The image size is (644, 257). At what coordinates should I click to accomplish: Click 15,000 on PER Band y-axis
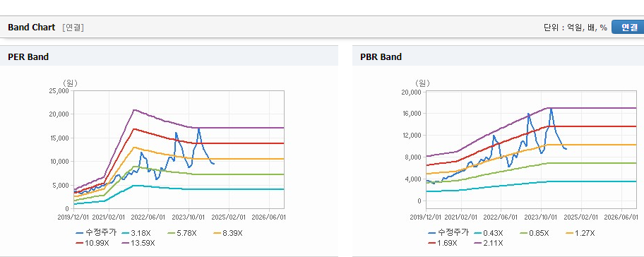click(59, 138)
